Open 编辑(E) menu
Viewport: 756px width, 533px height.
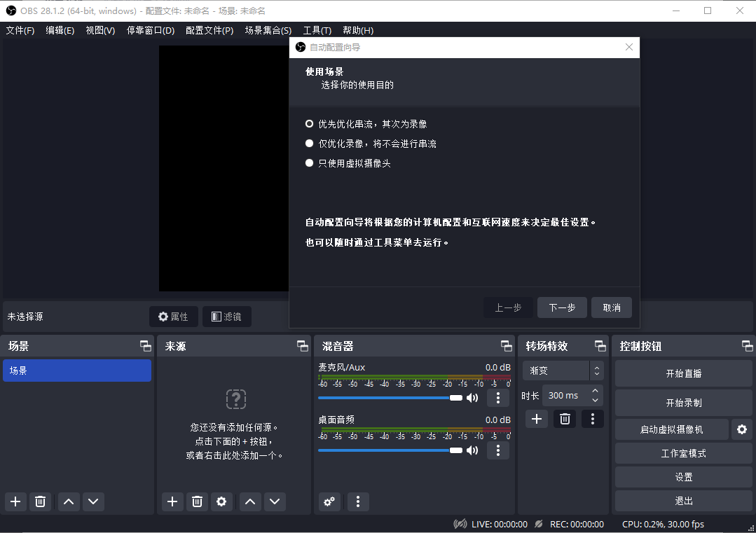pyautogui.click(x=60, y=30)
